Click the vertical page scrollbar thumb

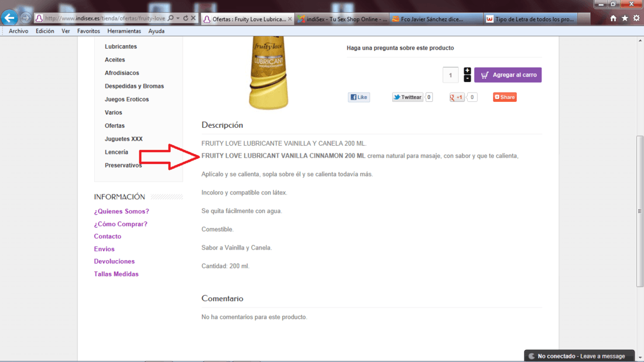tap(640, 211)
